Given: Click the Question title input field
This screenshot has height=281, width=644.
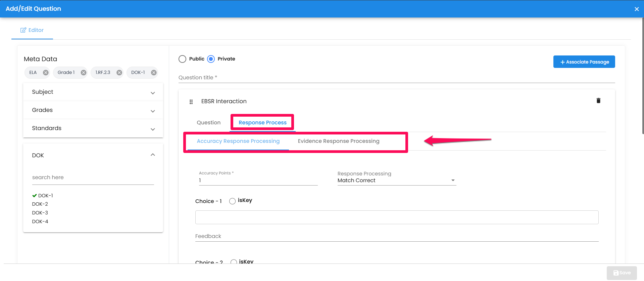Looking at the screenshot, I should click(x=396, y=78).
